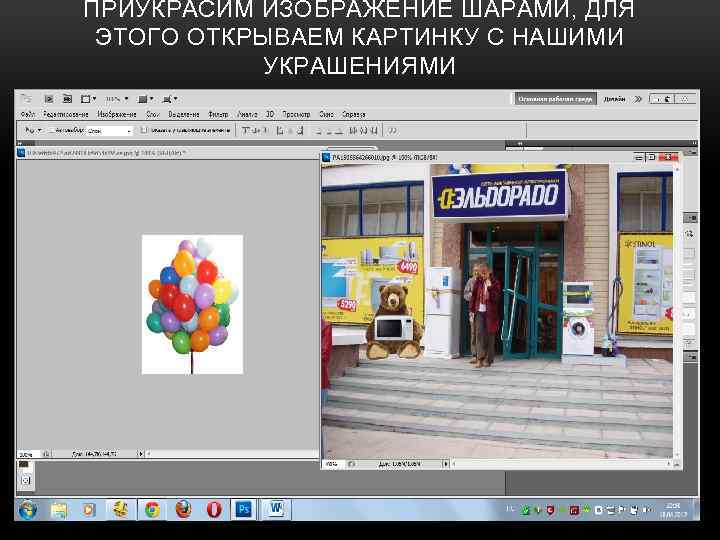
Task: Click align right edges icon
Action: (300, 131)
